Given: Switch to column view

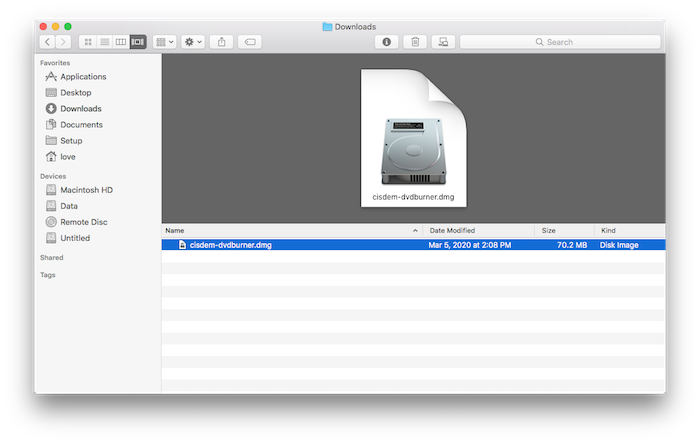Looking at the screenshot, I should pyautogui.click(x=121, y=42).
